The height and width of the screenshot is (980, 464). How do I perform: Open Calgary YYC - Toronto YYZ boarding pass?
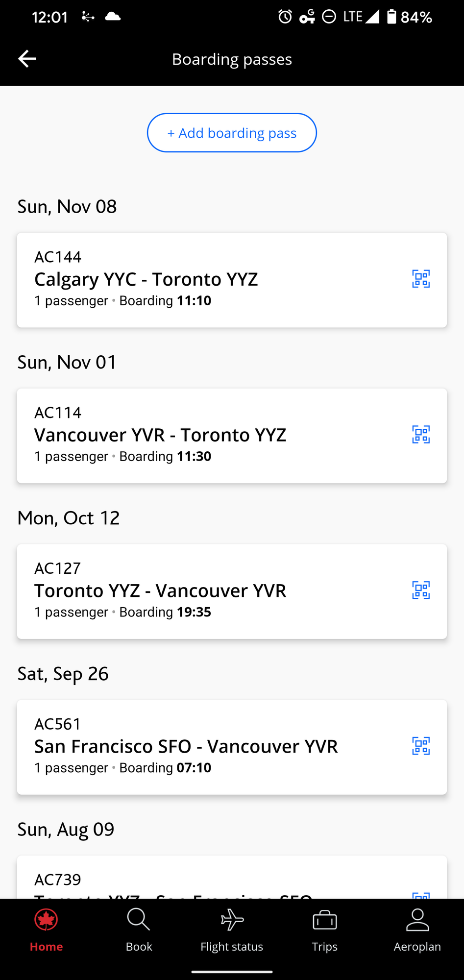pos(232,280)
